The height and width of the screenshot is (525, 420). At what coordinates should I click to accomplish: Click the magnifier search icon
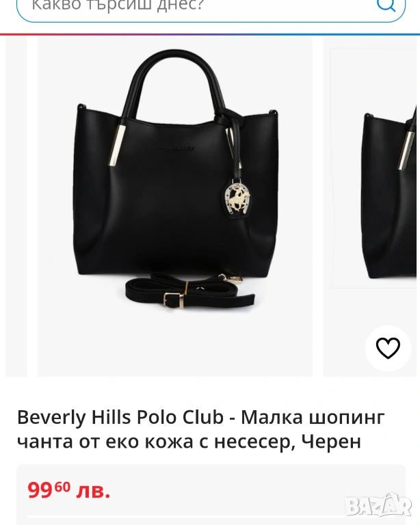point(386,5)
